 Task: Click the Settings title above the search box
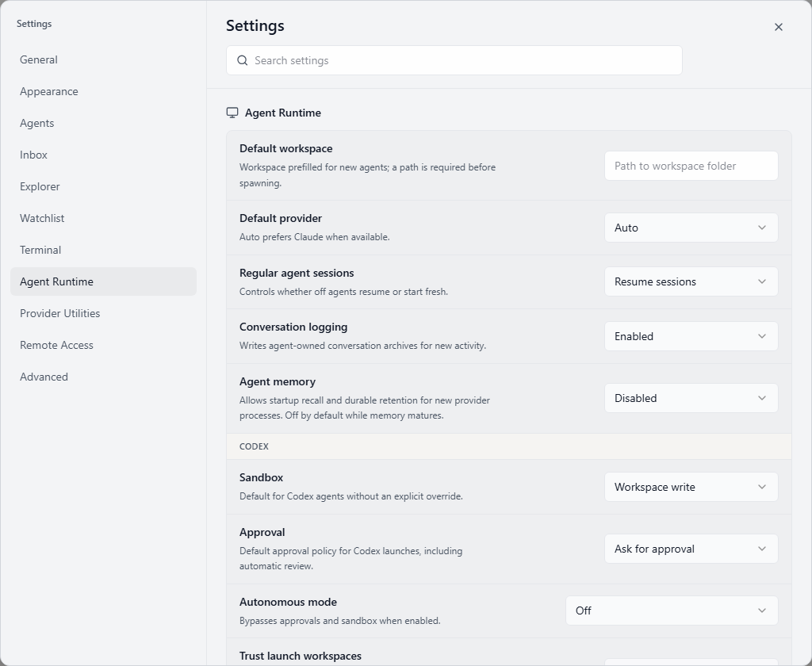pyautogui.click(x=255, y=25)
